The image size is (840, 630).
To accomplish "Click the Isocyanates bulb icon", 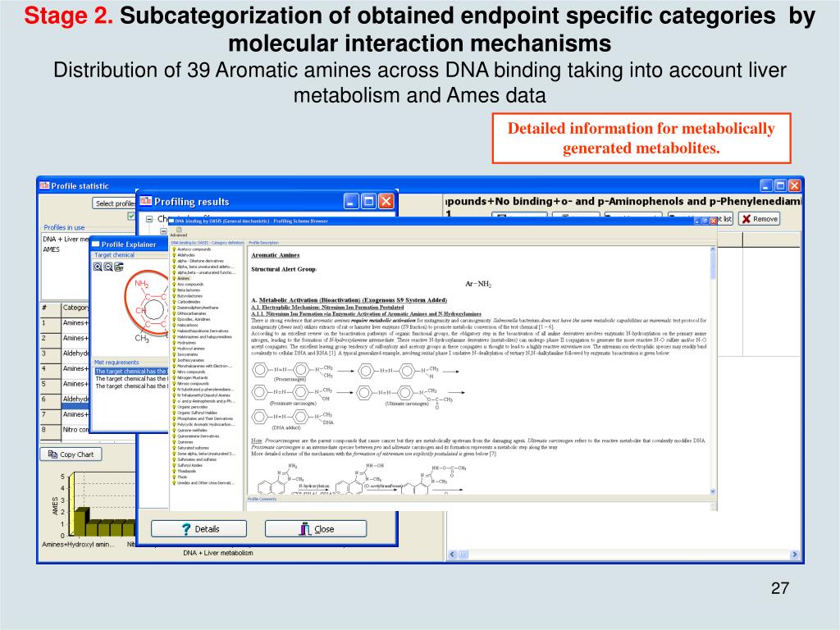I will pos(174,354).
